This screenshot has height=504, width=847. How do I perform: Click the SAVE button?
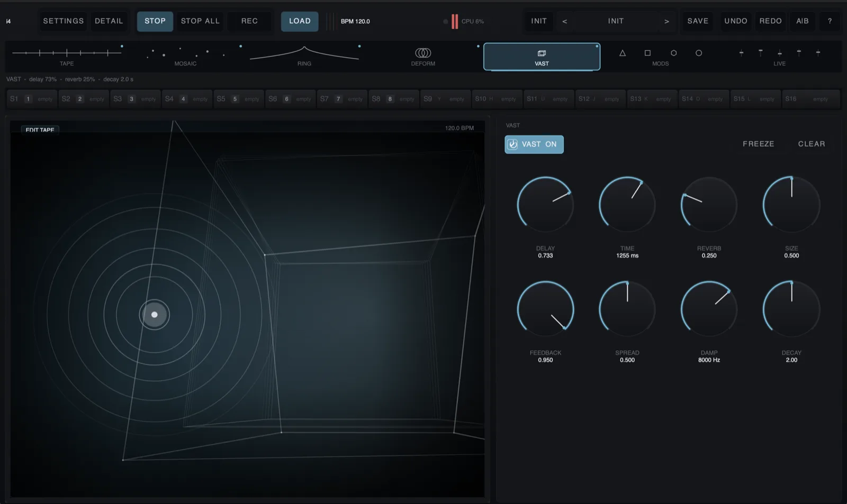point(698,21)
